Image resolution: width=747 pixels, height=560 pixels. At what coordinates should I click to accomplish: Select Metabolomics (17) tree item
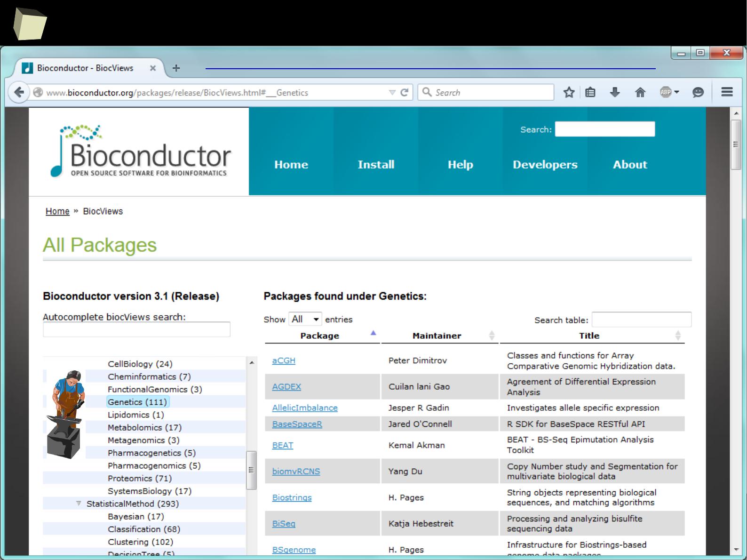144,427
